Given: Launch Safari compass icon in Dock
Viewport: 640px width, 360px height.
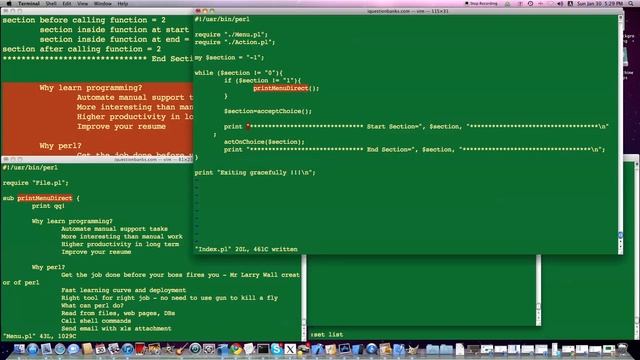Looking at the screenshot, I should tap(60, 349).
